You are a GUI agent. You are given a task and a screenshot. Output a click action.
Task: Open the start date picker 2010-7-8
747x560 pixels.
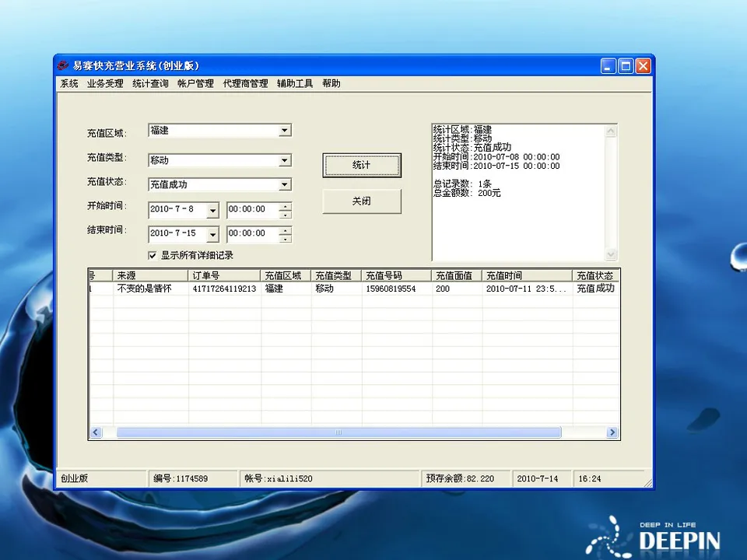(212, 210)
